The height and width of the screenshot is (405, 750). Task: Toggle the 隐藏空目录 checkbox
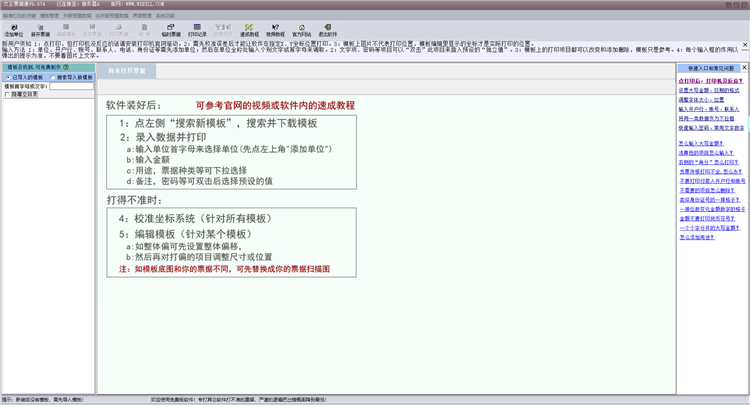pyautogui.click(x=7, y=94)
